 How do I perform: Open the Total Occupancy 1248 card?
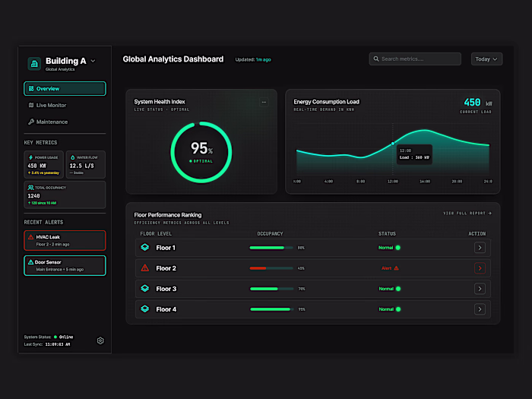pyautogui.click(x=65, y=195)
